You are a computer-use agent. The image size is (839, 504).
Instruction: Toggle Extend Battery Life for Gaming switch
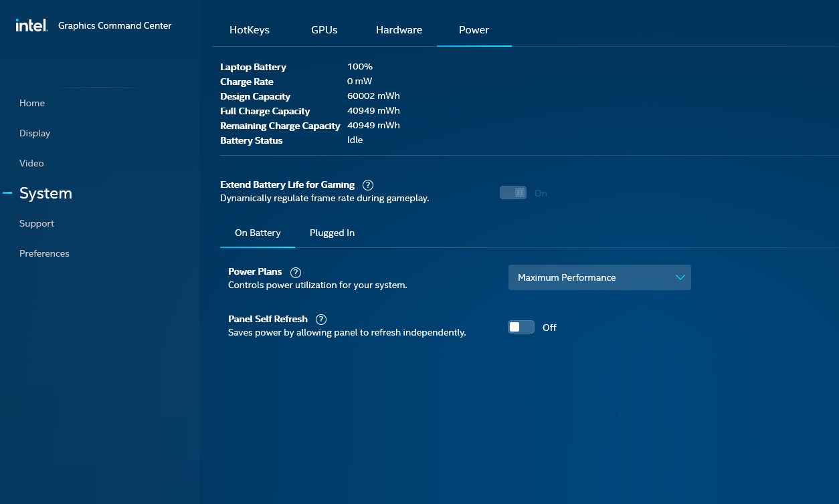pos(513,193)
